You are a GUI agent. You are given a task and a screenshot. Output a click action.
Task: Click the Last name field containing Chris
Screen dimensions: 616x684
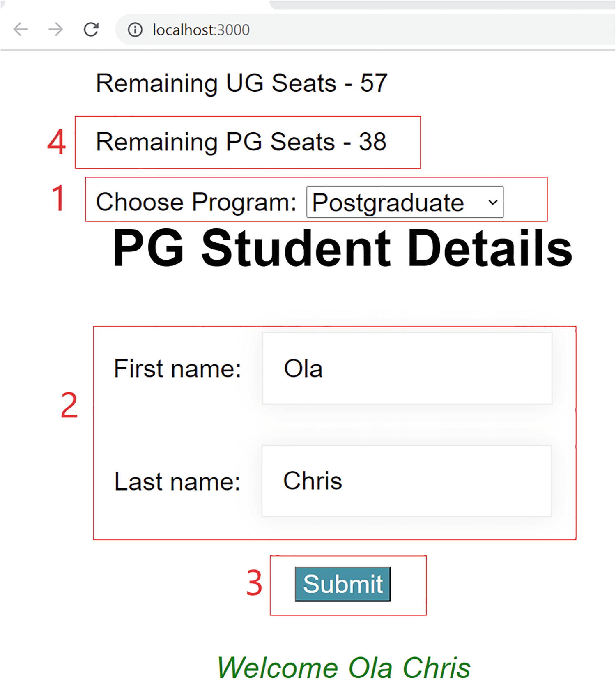pos(407,481)
